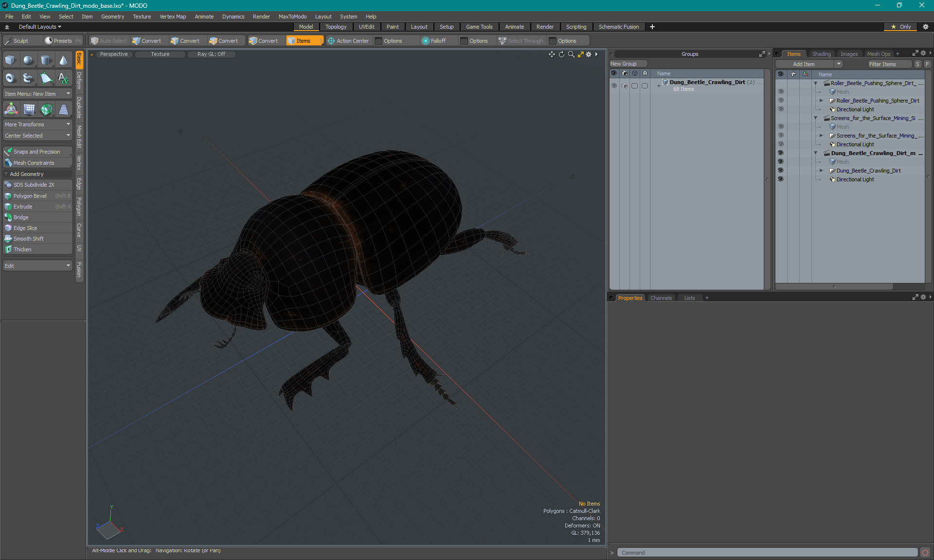Toggle the Only star button
This screenshot has width=934, height=560.
click(901, 27)
